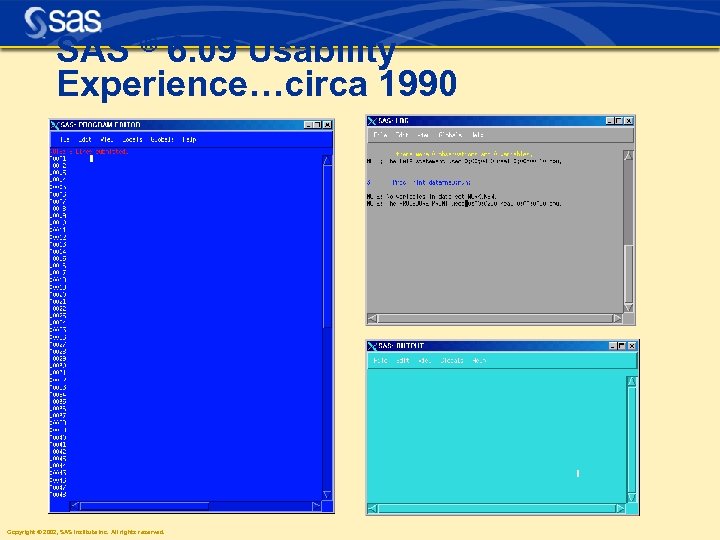Click scroll-down arrow in SAS Log window
The image size is (720, 540).
(x=629, y=307)
